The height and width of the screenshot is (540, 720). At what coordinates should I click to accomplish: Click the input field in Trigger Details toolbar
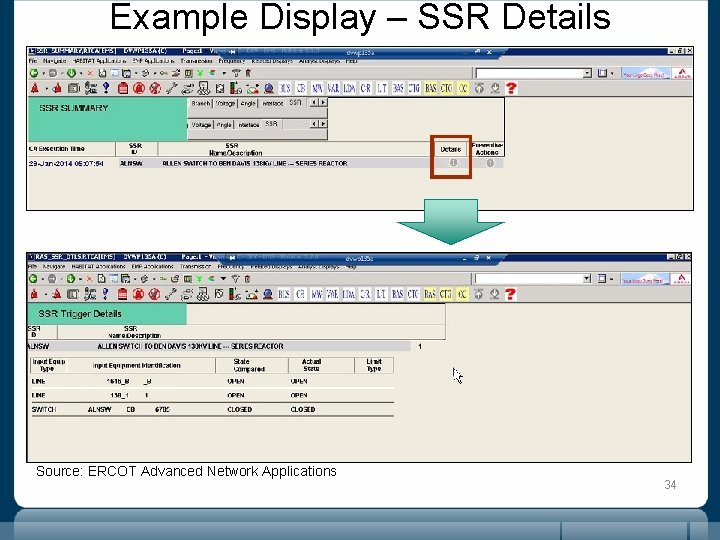click(529, 279)
